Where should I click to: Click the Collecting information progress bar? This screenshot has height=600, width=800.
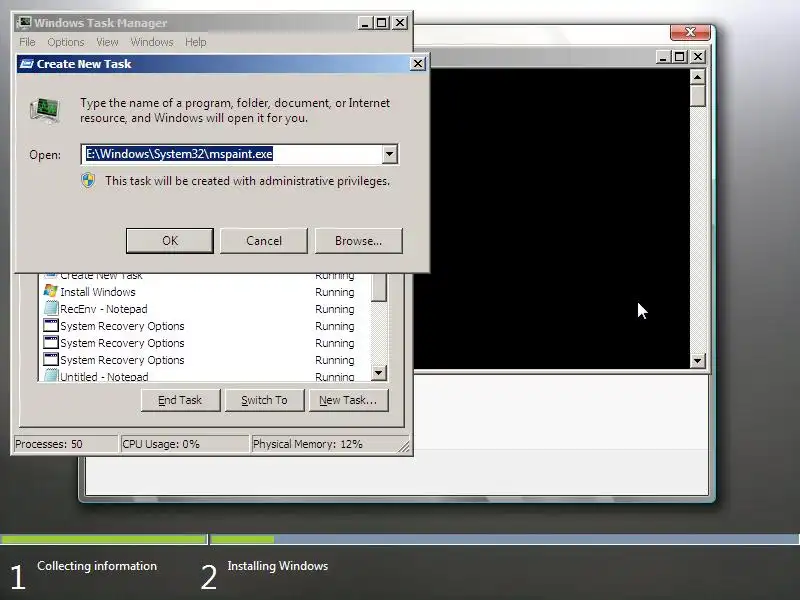104,539
